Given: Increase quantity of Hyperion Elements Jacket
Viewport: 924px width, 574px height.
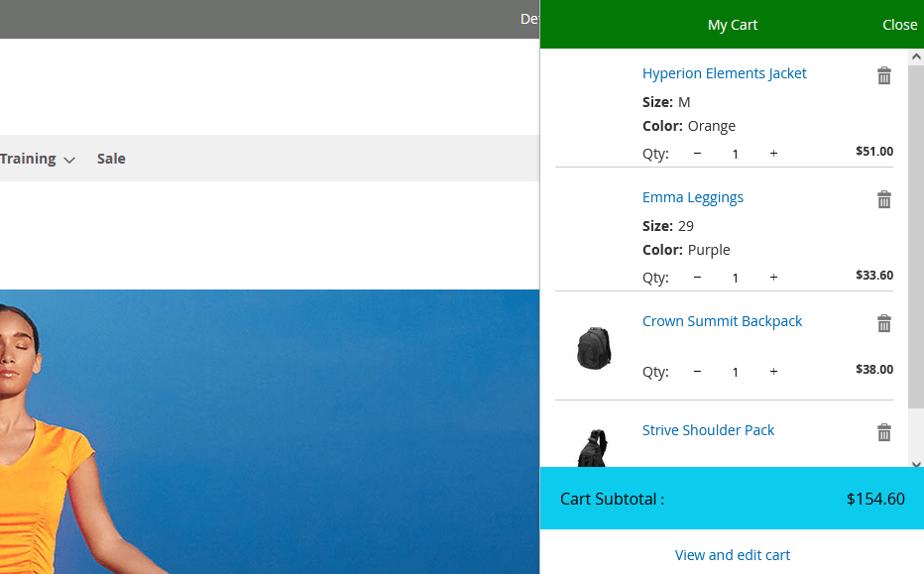Looking at the screenshot, I should (773, 154).
